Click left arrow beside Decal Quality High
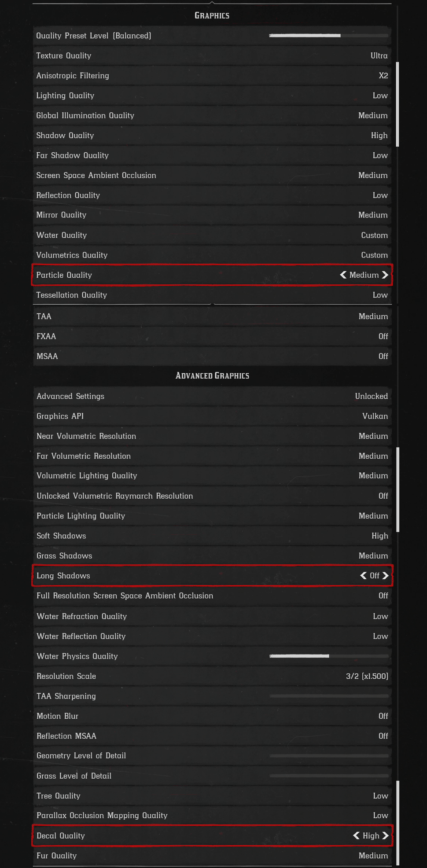Viewport: 427px width, 868px height. point(357,835)
